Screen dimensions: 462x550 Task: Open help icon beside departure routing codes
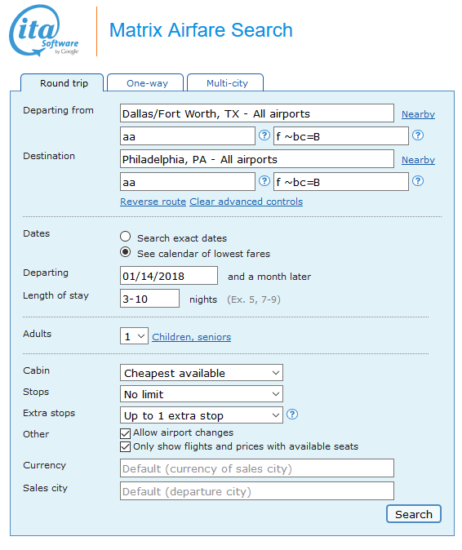click(x=264, y=135)
